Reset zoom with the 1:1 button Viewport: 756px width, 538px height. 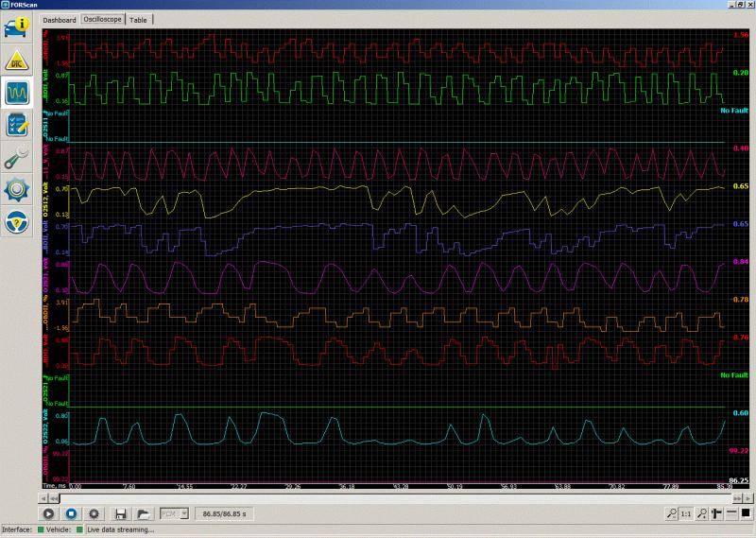(687, 513)
